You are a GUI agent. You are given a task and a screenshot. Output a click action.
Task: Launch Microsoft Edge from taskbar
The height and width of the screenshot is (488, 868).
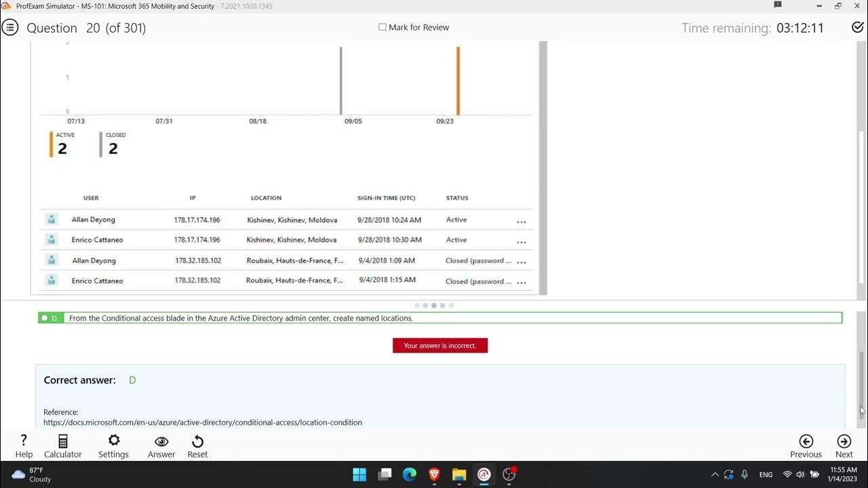tap(410, 474)
